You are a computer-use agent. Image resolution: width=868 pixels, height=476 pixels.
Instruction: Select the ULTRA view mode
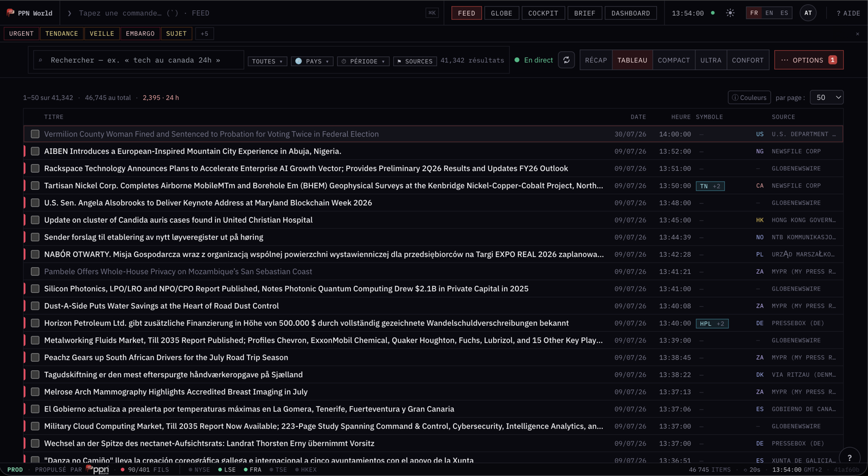[x=711, y=60]
